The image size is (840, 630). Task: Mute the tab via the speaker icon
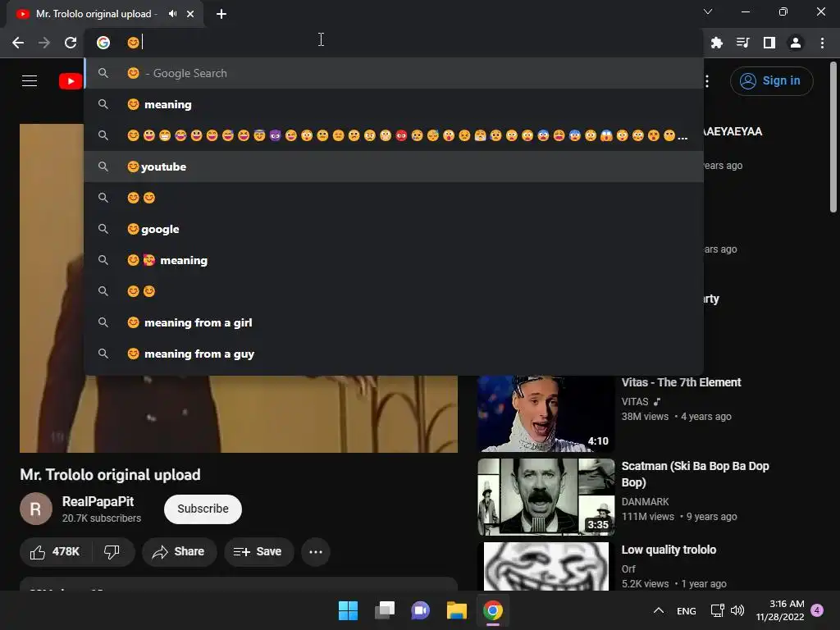pyautogui.click(x=172, y=14)
